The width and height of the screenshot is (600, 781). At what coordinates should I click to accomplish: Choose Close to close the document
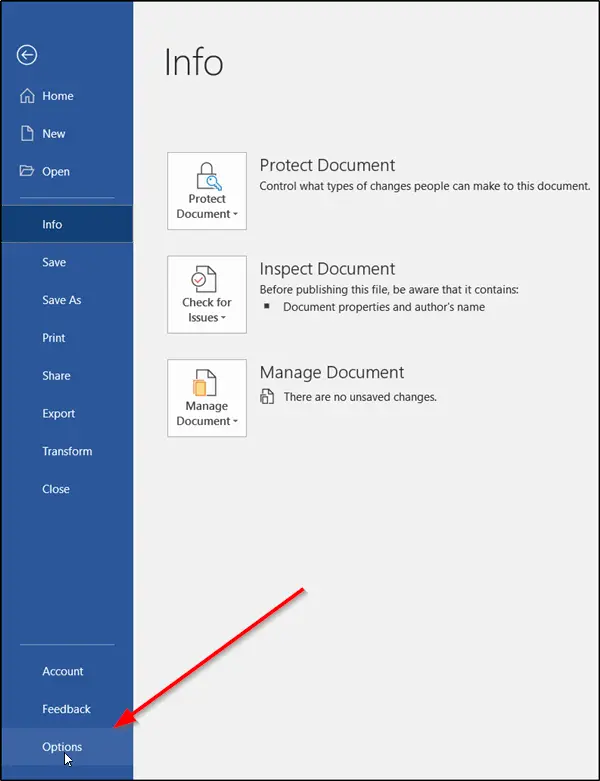67,489
